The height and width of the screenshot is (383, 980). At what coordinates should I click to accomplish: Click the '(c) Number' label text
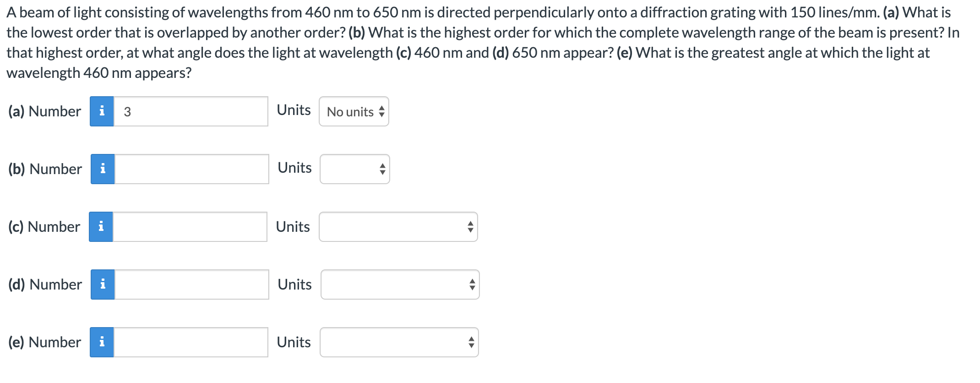(x=44, y=227)
